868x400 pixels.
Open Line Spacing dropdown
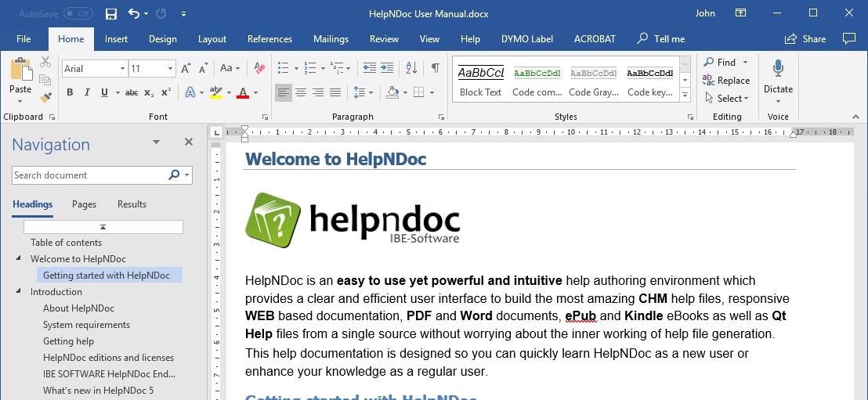coord(363,92)
